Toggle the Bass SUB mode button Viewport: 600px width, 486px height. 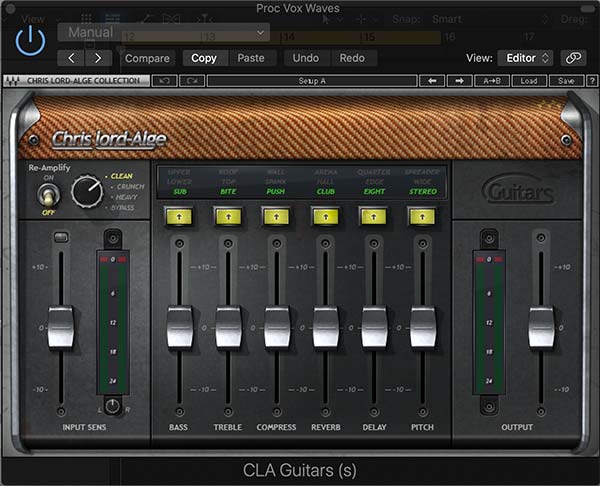coord(179,217)
